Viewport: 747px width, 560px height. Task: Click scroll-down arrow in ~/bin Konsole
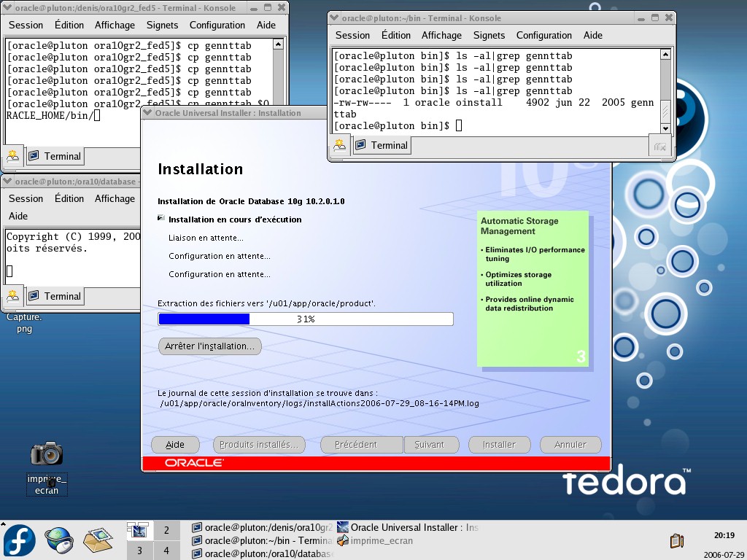tap(665, 128)
